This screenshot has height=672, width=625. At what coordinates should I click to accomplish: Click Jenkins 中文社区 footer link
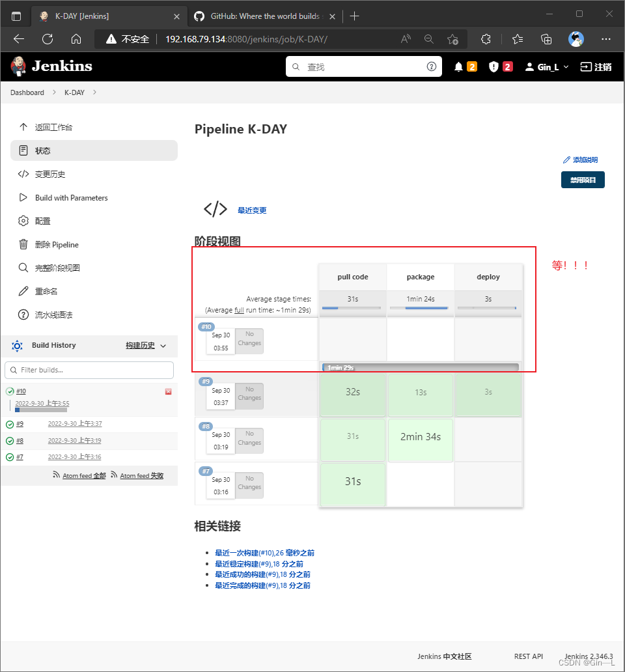coord(445,656)
